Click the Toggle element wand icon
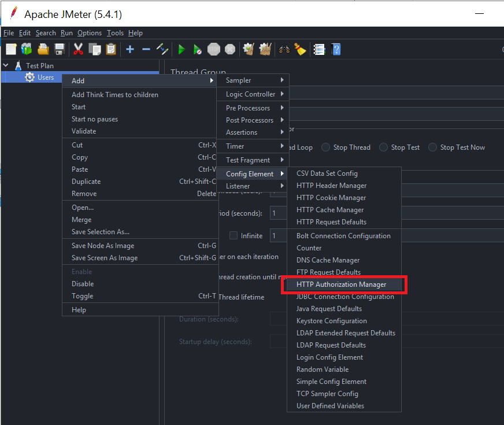 [x=162, y=49]
